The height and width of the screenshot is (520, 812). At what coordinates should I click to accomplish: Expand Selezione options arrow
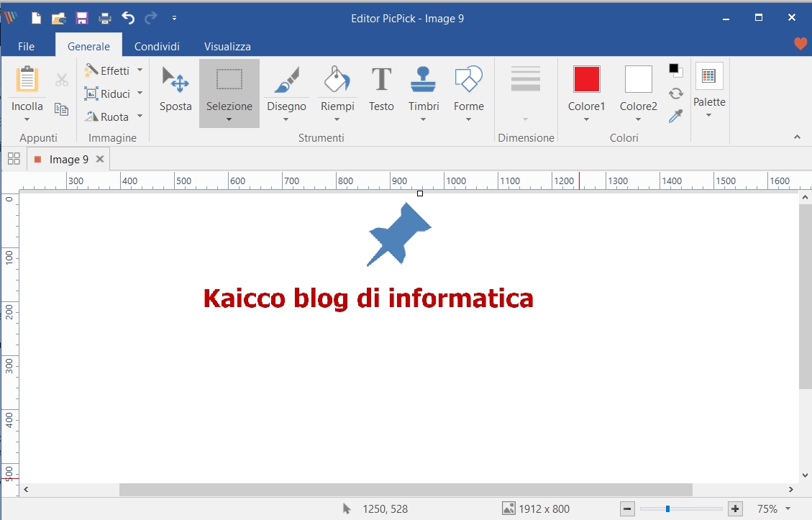(229, 119)
